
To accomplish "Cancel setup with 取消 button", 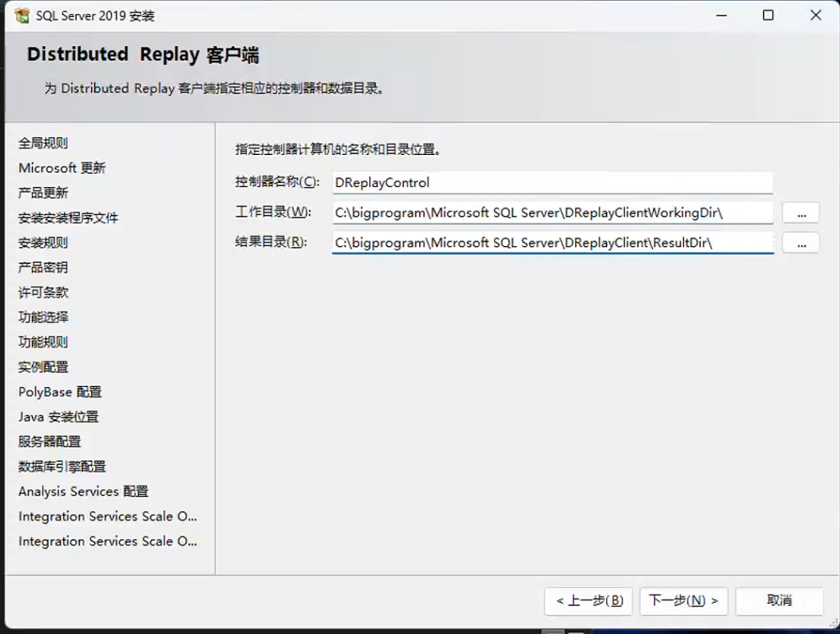I will (x=779, y=601).
